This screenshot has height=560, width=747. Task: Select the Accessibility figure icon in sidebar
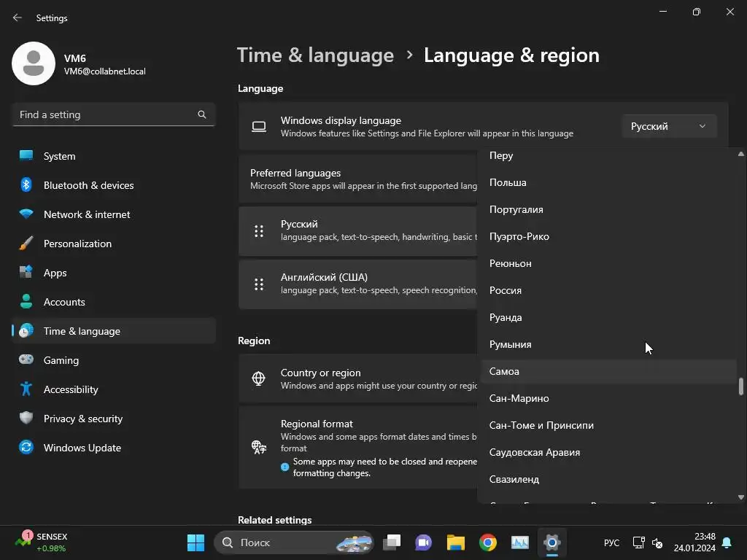click(x=26, y=389)
